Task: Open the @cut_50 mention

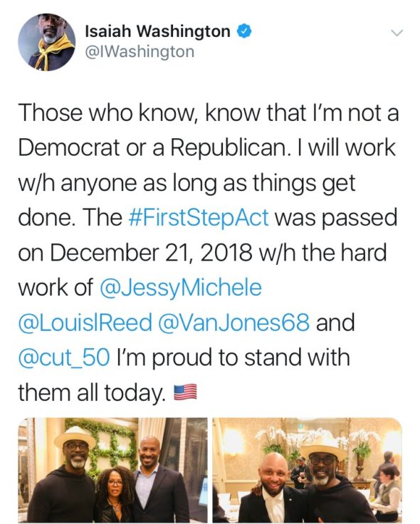Action: click(64, 357)
